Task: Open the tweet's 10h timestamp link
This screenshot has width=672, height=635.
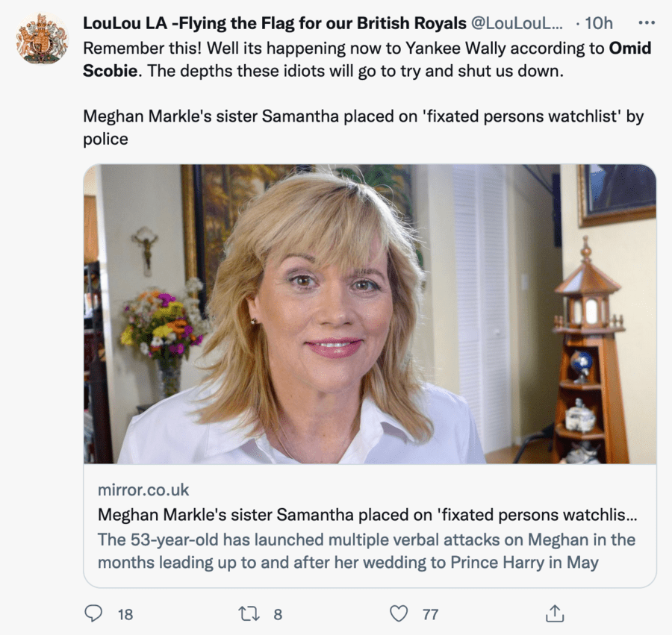Action: tap(598, 23)
